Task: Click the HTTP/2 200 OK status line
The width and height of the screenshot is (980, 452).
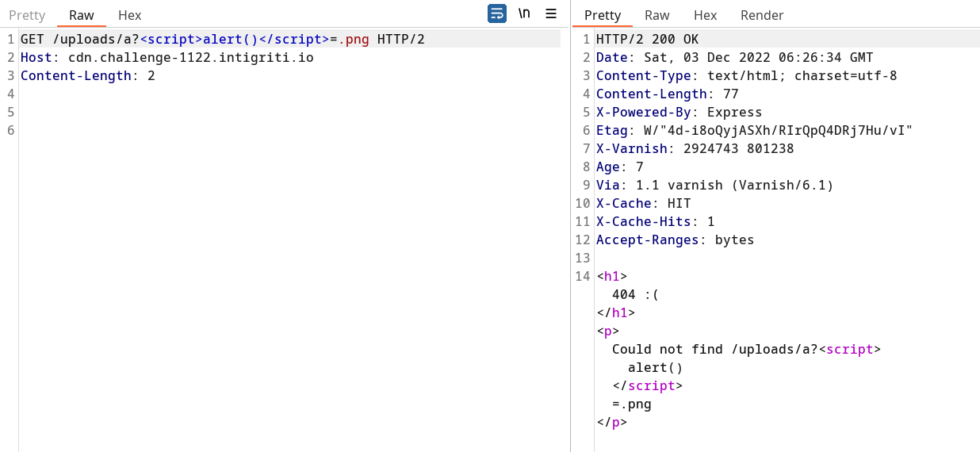Action: 648,39
